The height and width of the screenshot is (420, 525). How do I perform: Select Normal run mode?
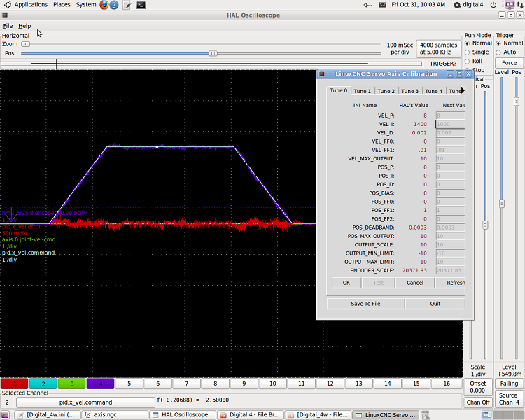coord(478,43)
